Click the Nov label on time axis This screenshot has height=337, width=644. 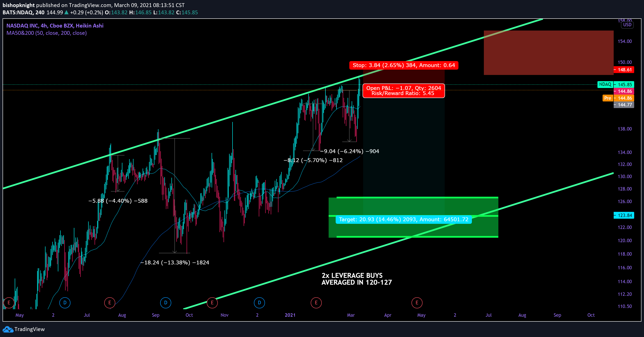pyautogui.click(x=224, y=315)
